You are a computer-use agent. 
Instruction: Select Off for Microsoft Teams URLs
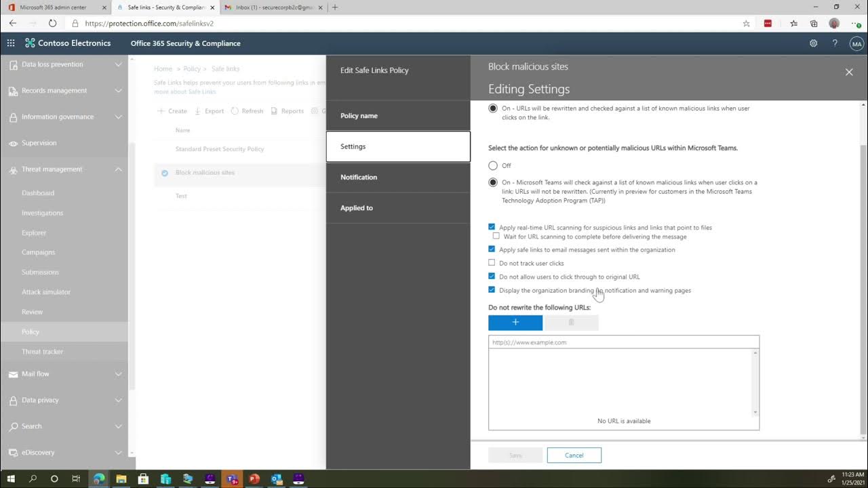pos(493,165)
